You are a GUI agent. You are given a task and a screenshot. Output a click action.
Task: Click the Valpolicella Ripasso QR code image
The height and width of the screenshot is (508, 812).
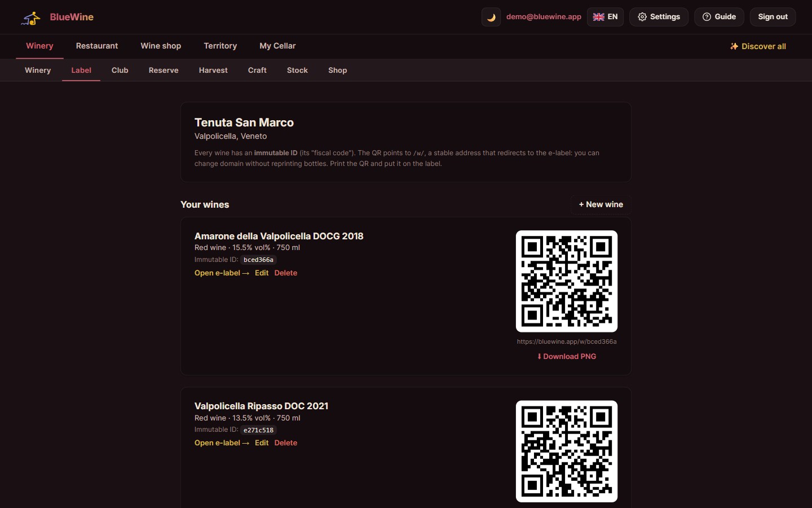[x=567, y=451]
